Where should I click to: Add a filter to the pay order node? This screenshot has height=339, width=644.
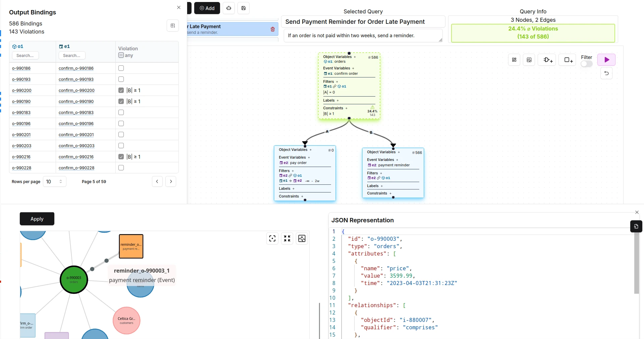click(x=293, y=171)
